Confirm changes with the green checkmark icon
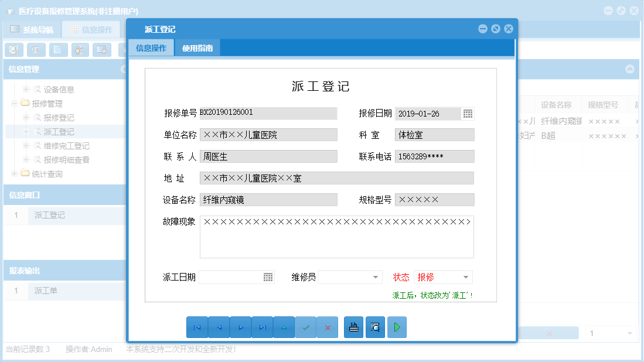The width and height of the screenshot is (644, 362). (306, 327)
